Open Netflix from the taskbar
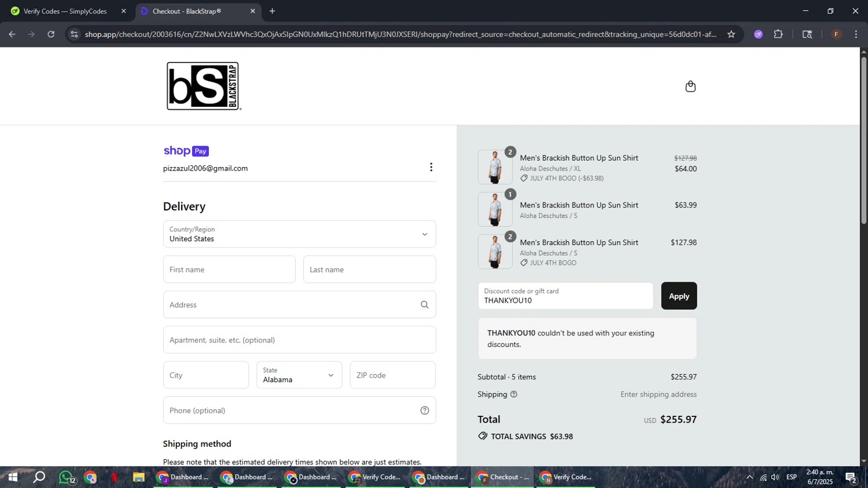This screenshot has width=868, height=488. (114, 477)
